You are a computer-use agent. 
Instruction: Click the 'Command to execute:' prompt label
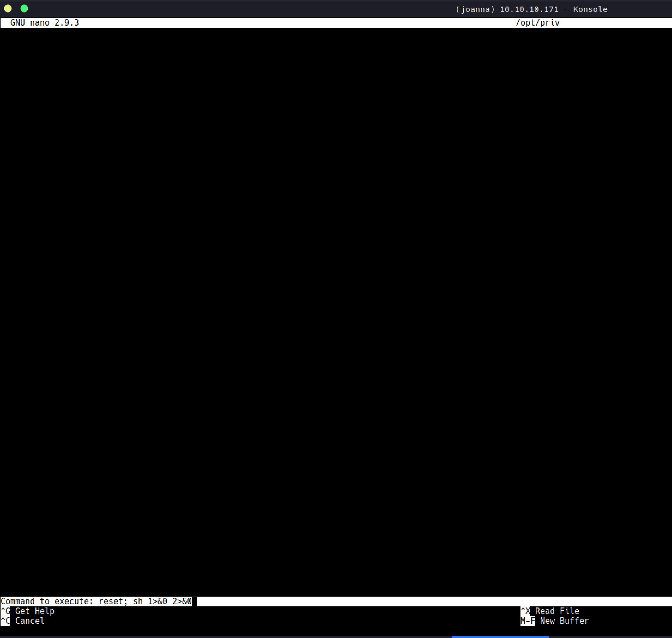point(47,601)
